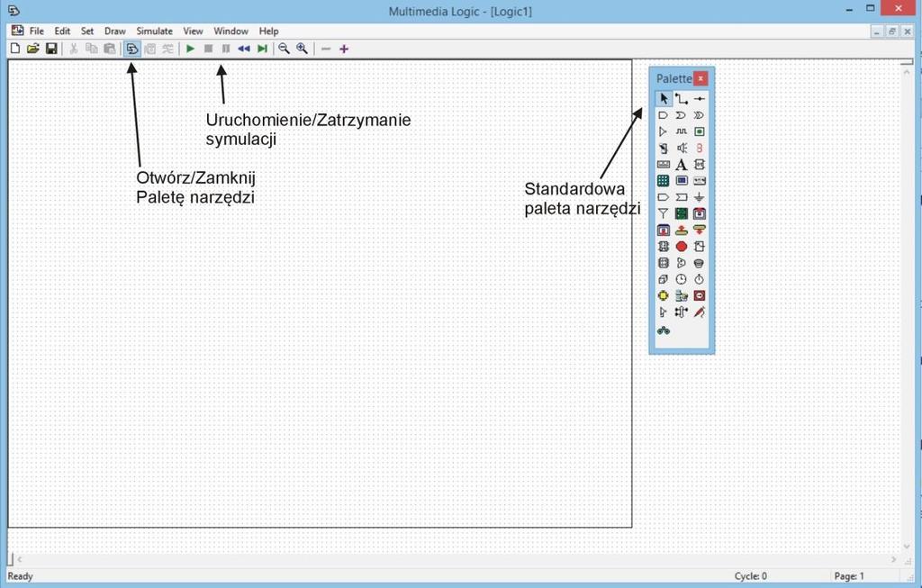This screenshot has width=922, height=588.
Task: Zoom in with the plus magnifier
Action: (303, 49)
